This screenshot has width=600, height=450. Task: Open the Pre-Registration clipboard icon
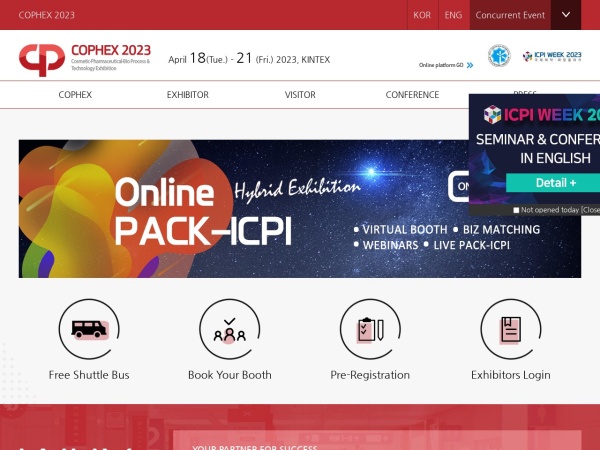[x=370, y=329]
